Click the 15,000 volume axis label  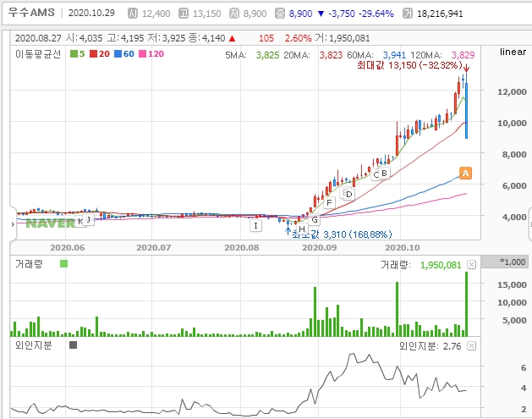[x=512, y=284]
